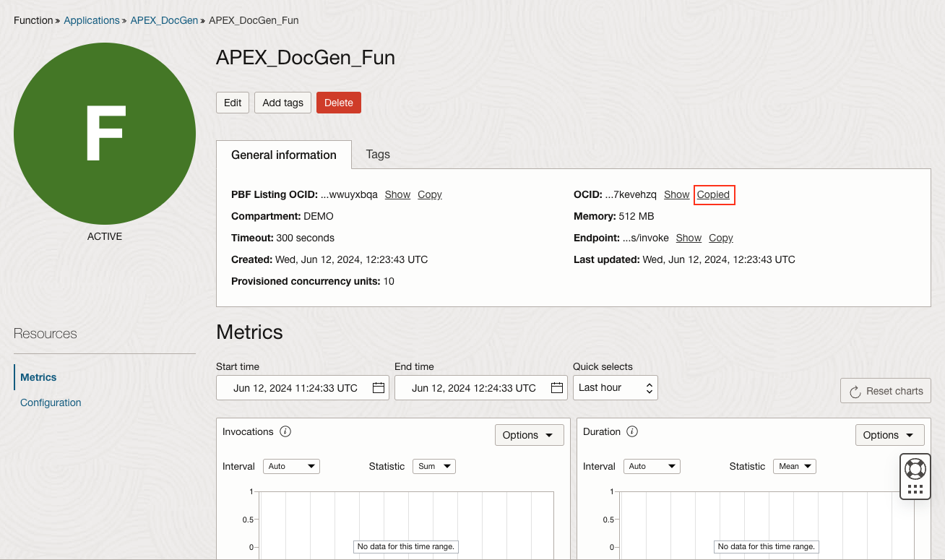Show the full PBF Listing OCID

pyautogui.click(x=397, y=194)
